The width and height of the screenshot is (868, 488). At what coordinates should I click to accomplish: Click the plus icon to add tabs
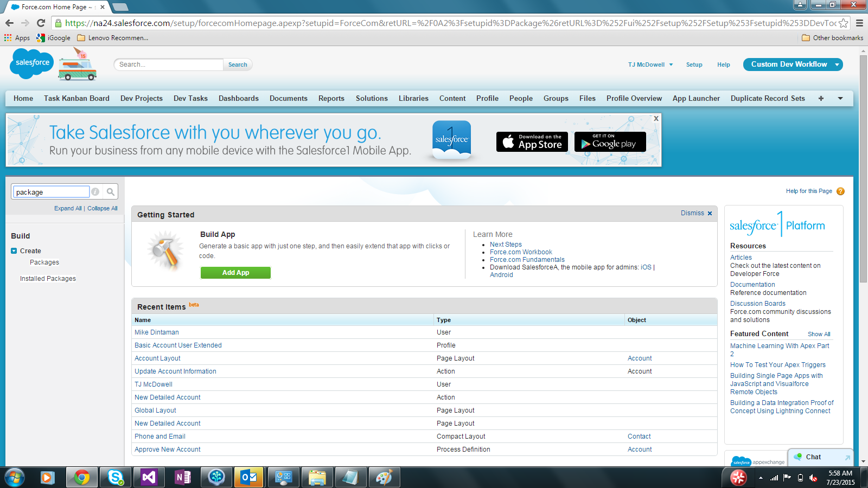pos(821,99)
